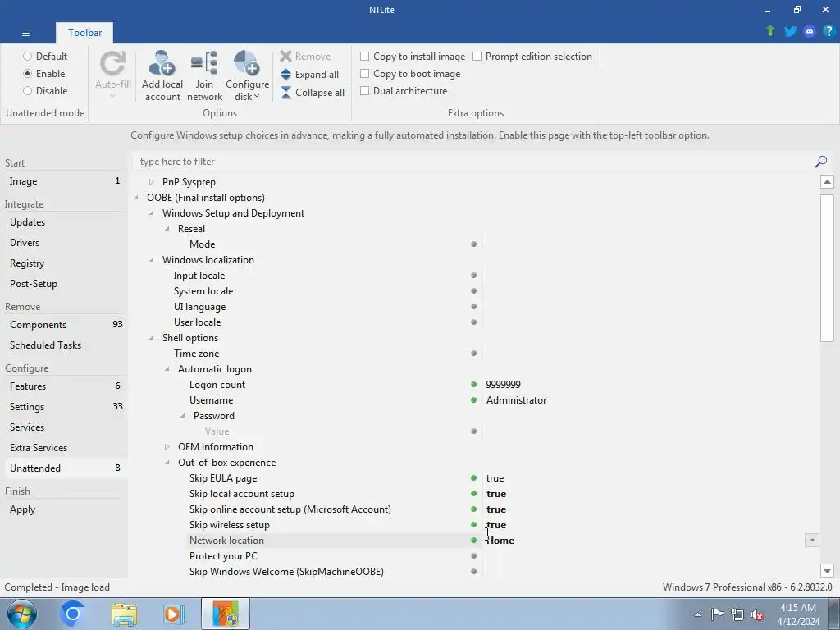Screen dimensions: 840x630
Task: Open the Features page
Action: click(x=64, y=386)
